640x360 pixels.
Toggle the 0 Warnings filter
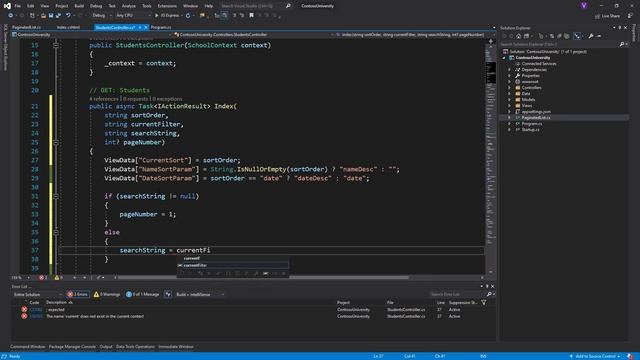107,294
